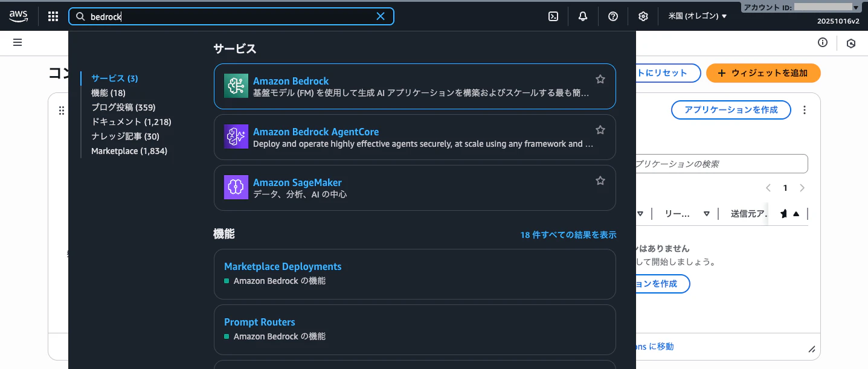Open the region selector showing 米国 (オレゴン)
The height and width of the screenshot is (369, 868).
pos(698,16)
